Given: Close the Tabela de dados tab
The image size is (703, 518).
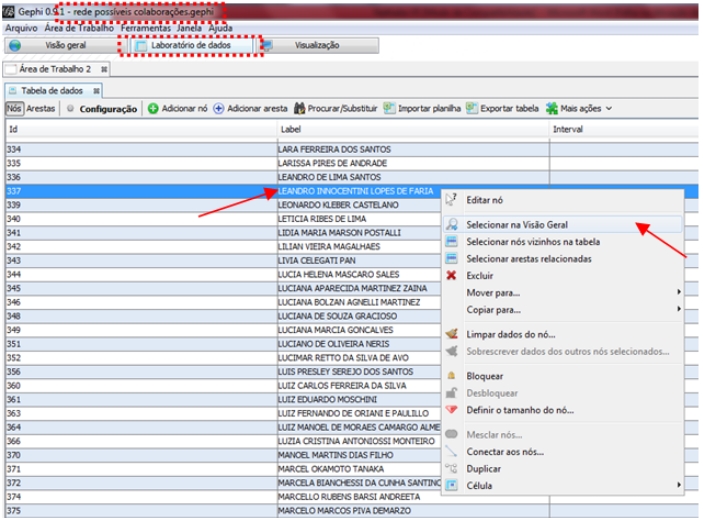Looking at the screenshot, I should (87, 89).
